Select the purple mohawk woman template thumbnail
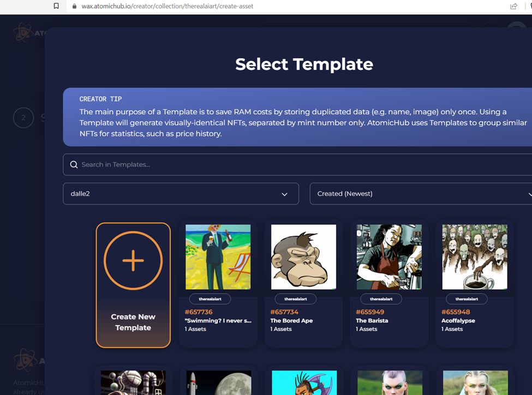Image resolution: width=532 pixels, height=395 pixels. [390, 383]
